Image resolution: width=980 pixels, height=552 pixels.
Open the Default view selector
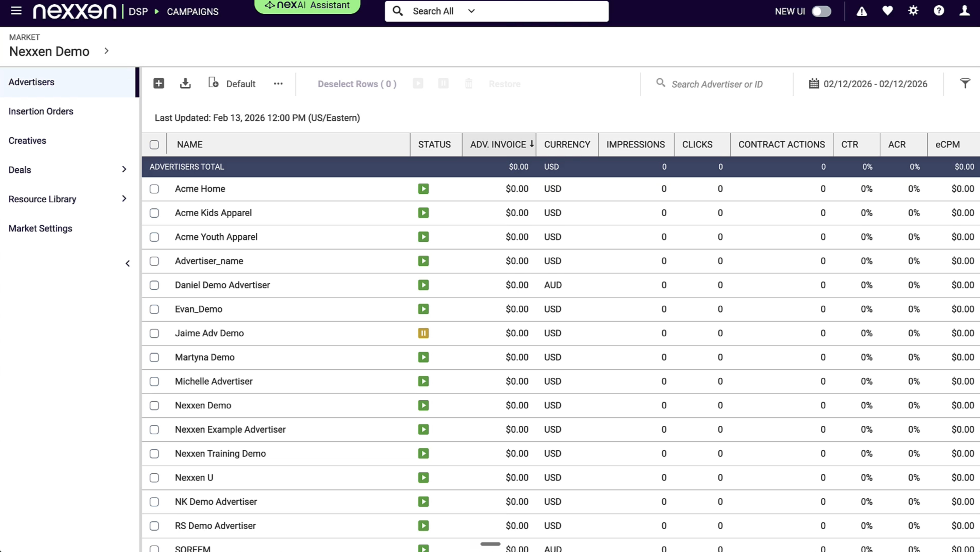tap(241, 84)
